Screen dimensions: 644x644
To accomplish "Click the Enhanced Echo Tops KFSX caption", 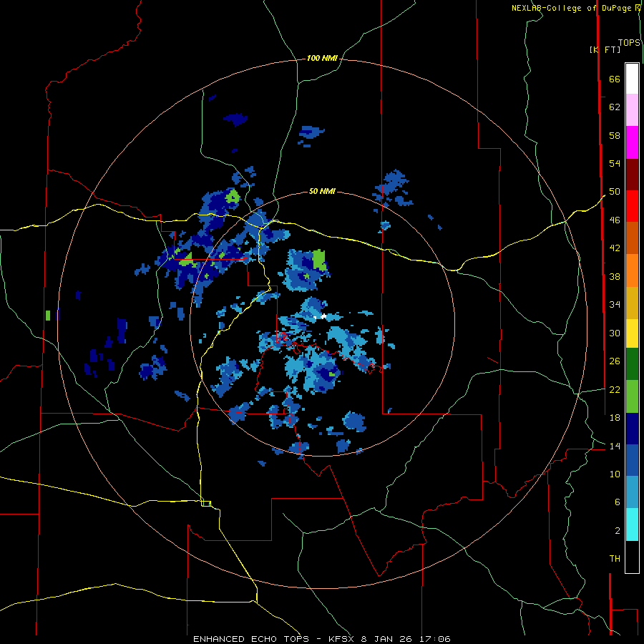I will [321, 639].
